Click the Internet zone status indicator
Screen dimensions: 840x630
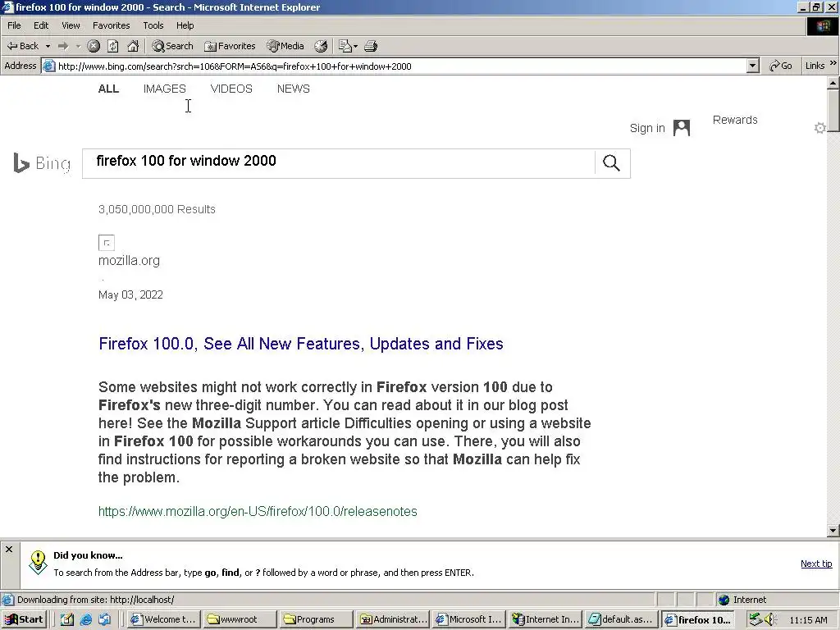tap(742, 600)
